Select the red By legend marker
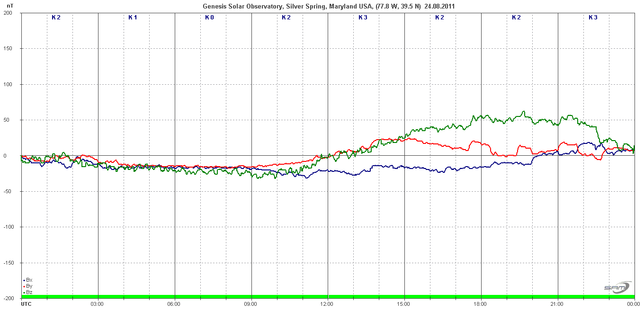 [24, 287]
